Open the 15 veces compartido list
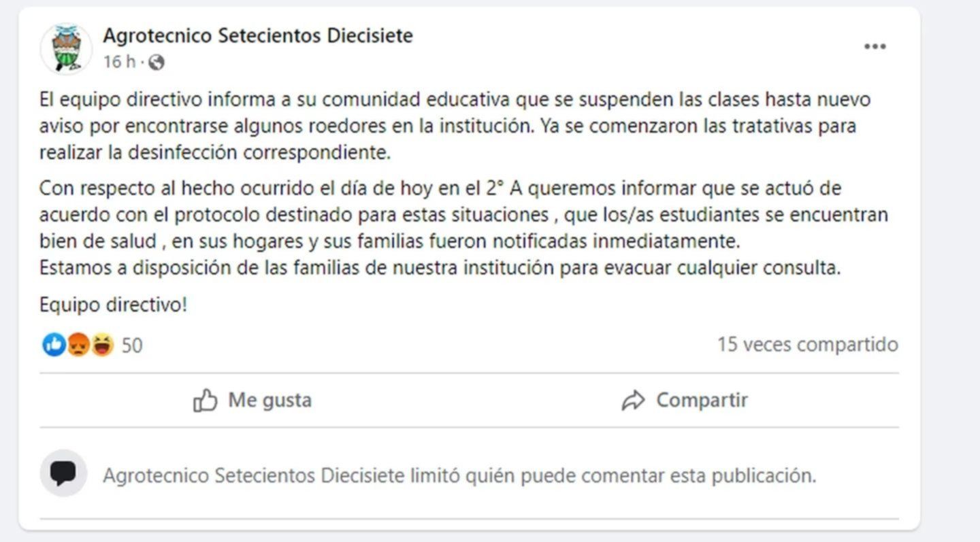The image size is (980, 542). 808,345
